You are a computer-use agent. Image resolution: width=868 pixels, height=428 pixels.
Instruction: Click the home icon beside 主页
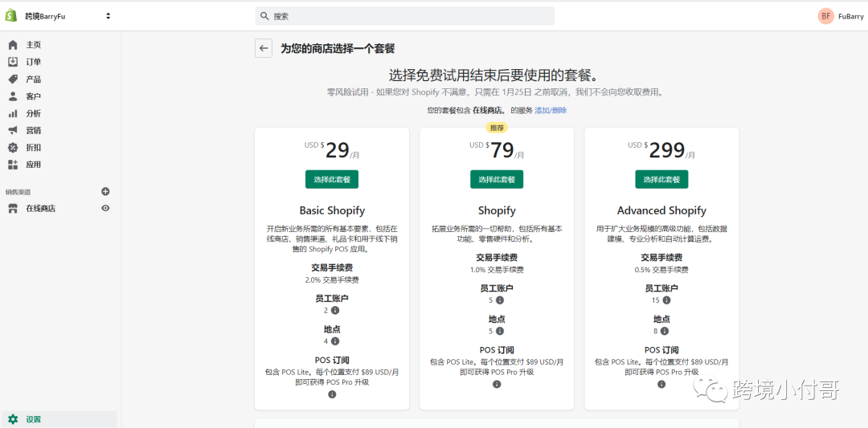click(13, 45)
